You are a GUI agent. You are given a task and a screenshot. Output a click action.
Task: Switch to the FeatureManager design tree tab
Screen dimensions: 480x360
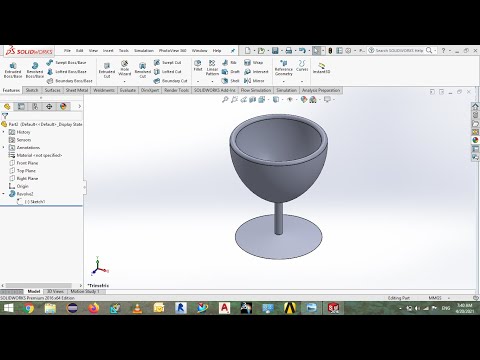pyautogui.click(x=7, y=107)
